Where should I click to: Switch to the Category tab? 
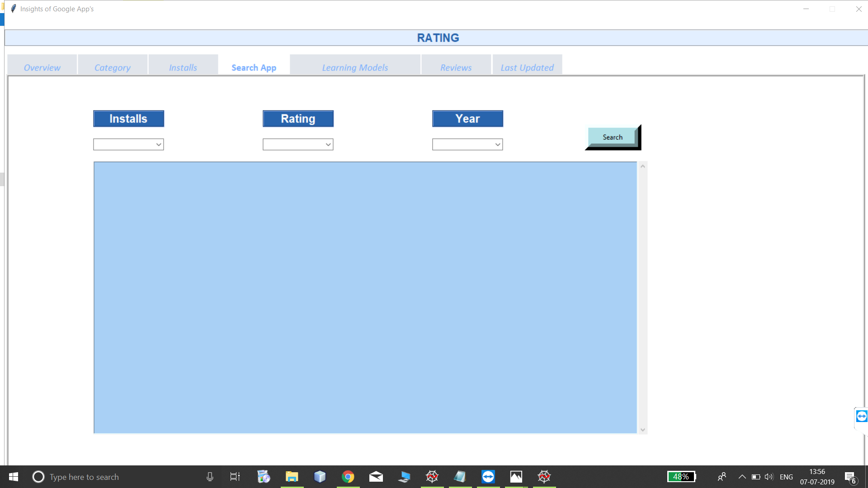click(112, 67)
